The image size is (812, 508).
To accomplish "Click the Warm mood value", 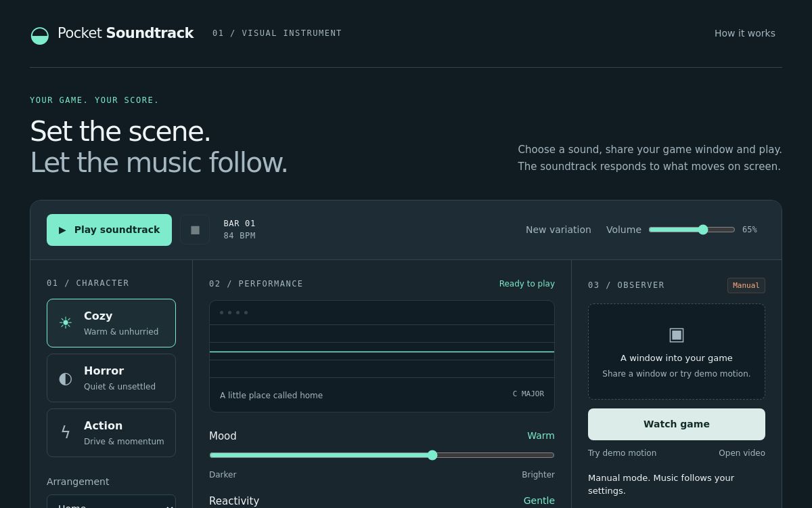I will (x=541, y=436).
